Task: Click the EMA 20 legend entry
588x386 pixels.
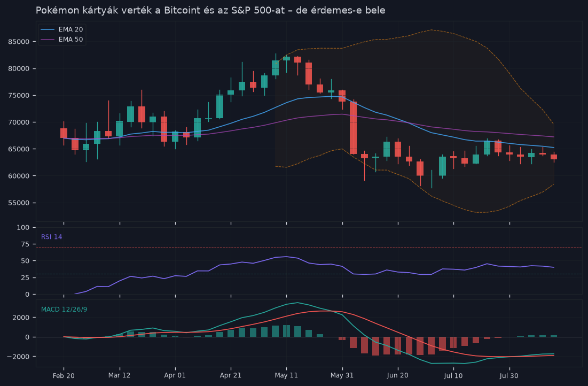Action: (62, 29)
